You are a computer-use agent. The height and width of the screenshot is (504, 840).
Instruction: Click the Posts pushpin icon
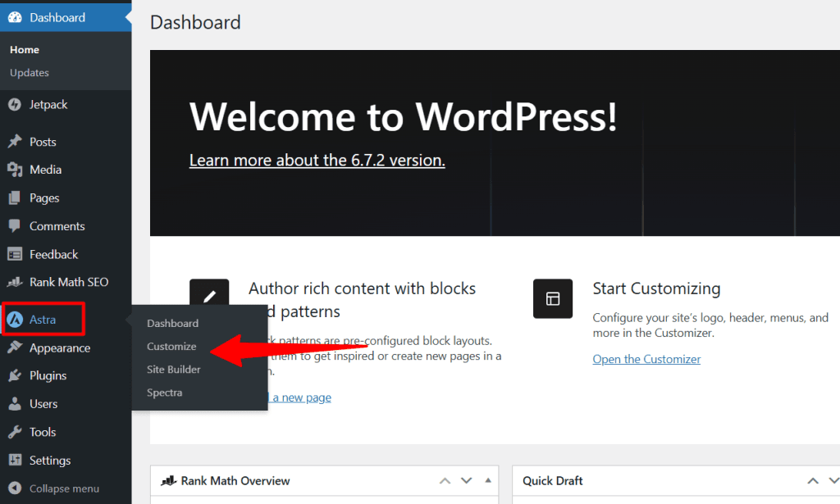15,142
